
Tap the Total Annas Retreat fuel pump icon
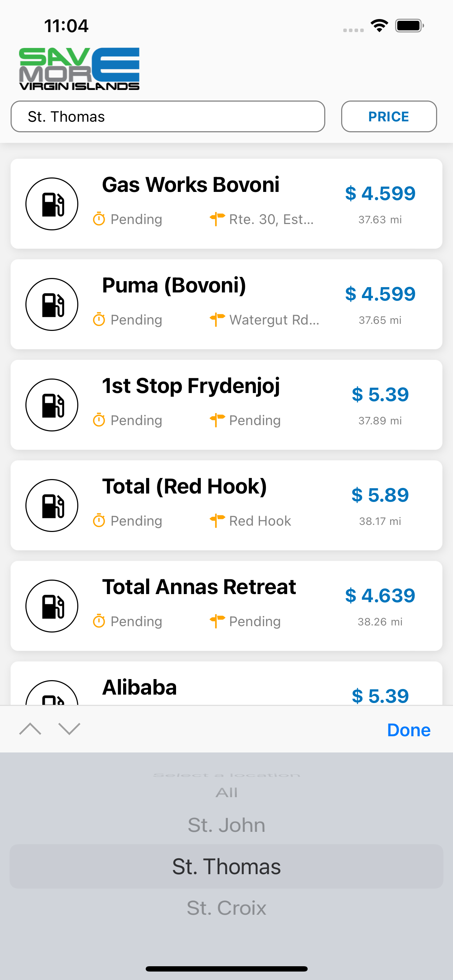[52, 606]
